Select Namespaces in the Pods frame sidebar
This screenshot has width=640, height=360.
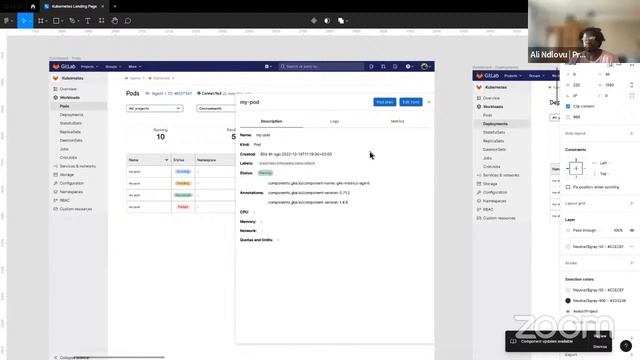click(71, 192)
